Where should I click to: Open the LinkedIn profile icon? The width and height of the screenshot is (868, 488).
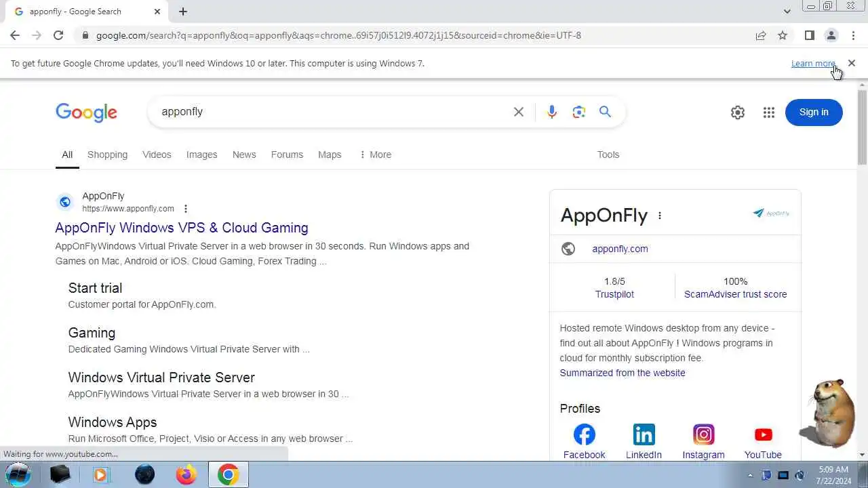(644, 434)
